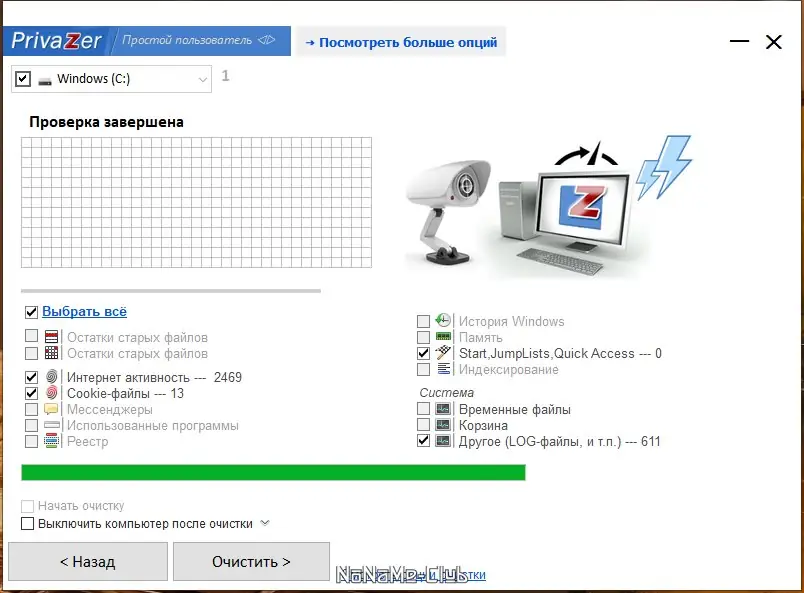The width and height of the screenshot is (804, 593).
Task: Check the Использованные программы checkbox
Action: [x=31, y=425]
